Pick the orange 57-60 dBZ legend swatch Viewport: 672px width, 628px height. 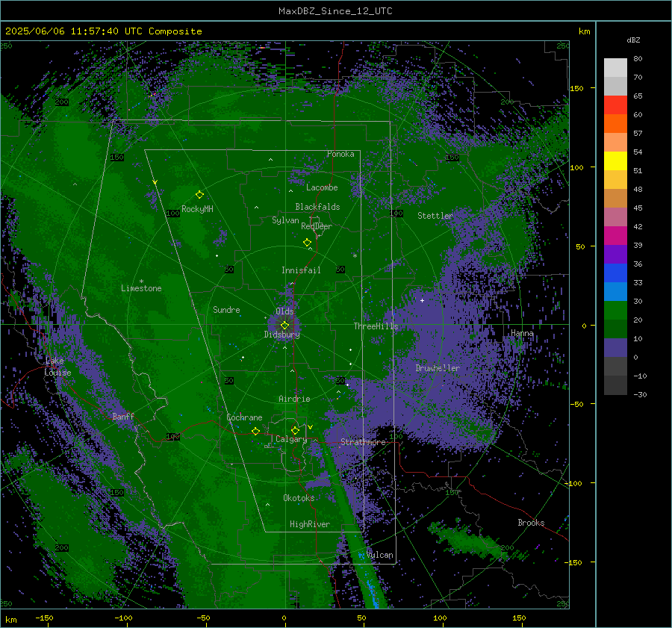click(615, 124)
